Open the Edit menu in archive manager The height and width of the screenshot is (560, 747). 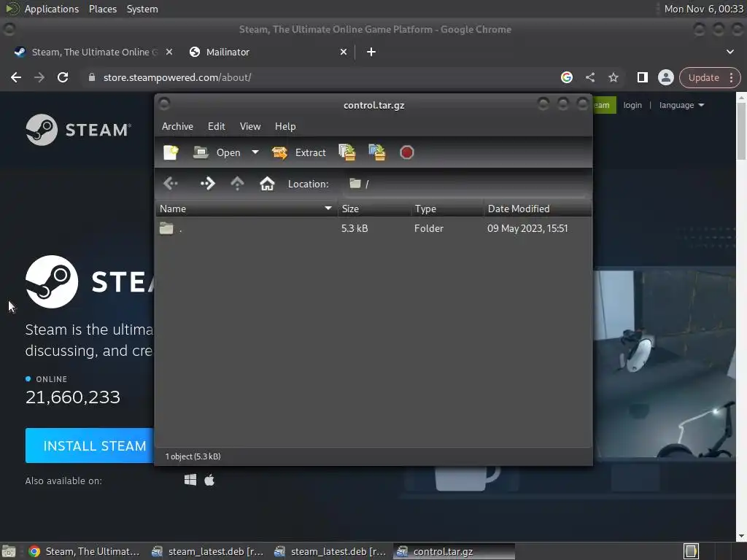click(x=216, y=126)
